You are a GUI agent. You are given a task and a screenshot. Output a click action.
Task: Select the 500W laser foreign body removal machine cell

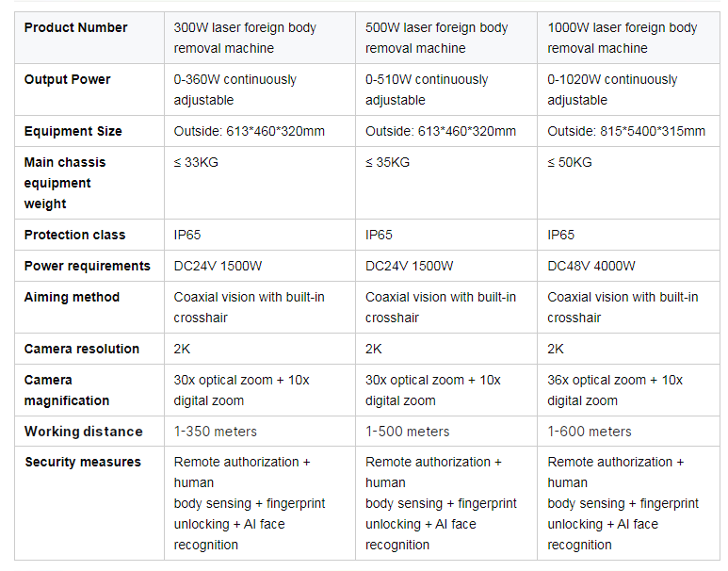click(446, 38)
